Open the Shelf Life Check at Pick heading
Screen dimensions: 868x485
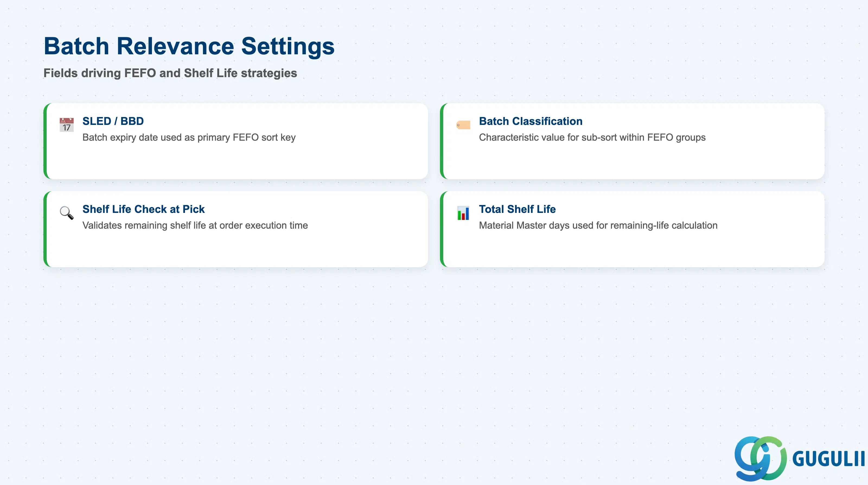143,209
